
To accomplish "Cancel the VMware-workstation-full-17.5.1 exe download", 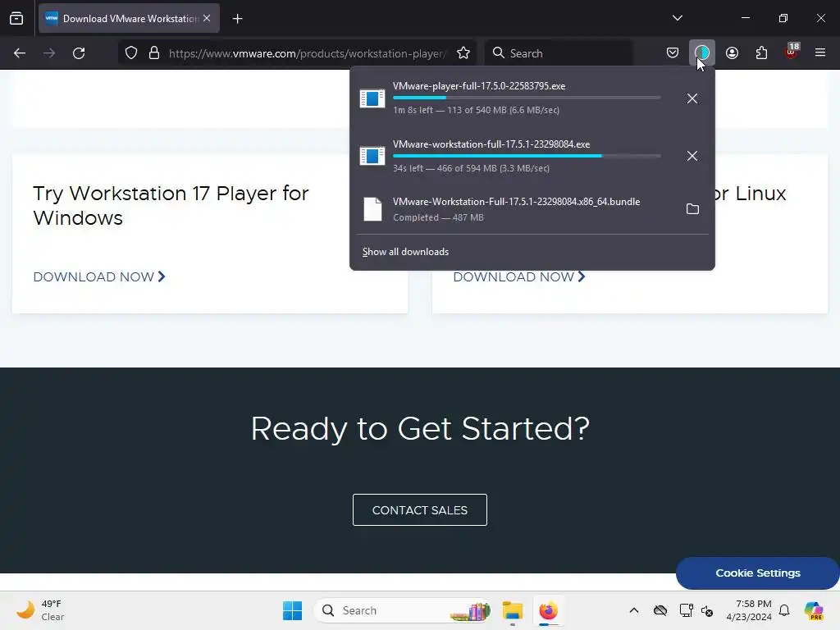I will tap(692, 156).
